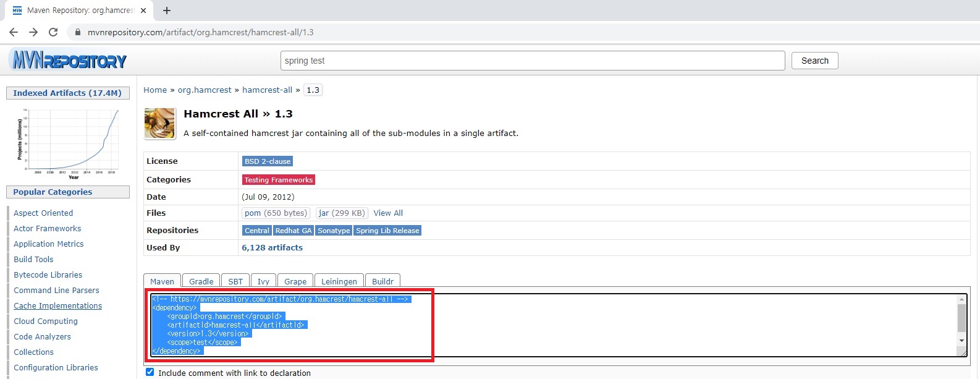Screen dimensions: 980x379
Task: Switch to the Gradle tab
Action: [201, 281]
